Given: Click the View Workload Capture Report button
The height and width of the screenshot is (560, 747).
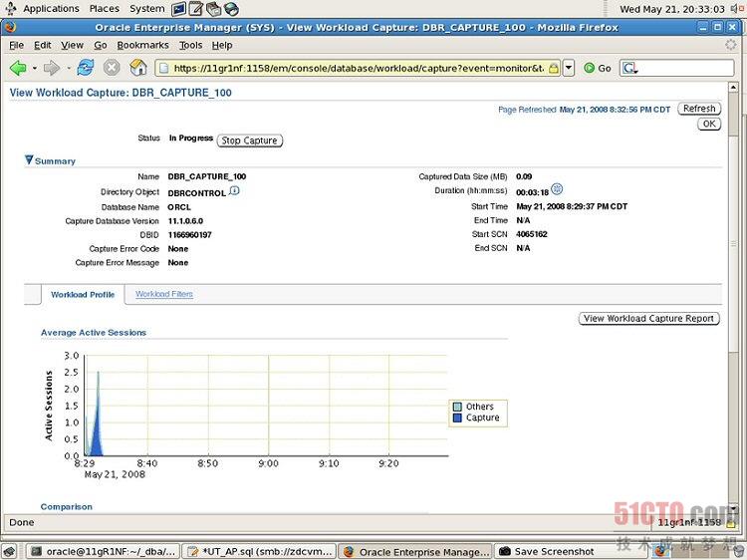Looking at the screenshot, I should coord(648,319).
